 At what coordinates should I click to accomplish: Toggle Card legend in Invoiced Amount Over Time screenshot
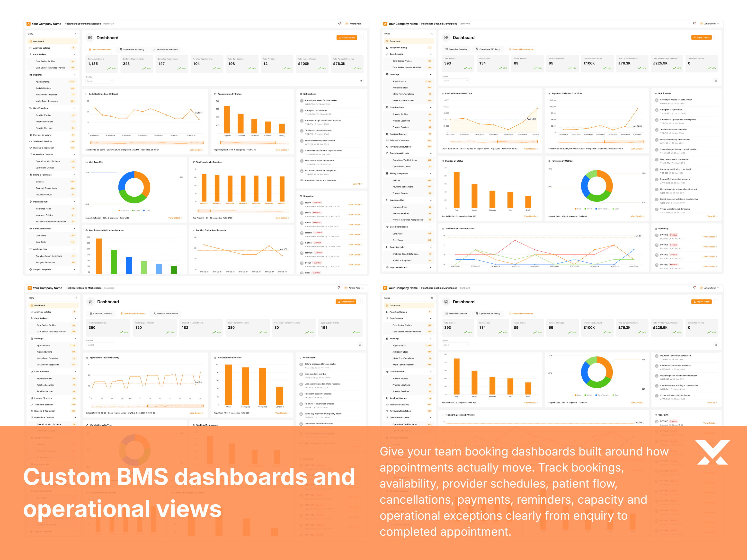pos(578,209)
